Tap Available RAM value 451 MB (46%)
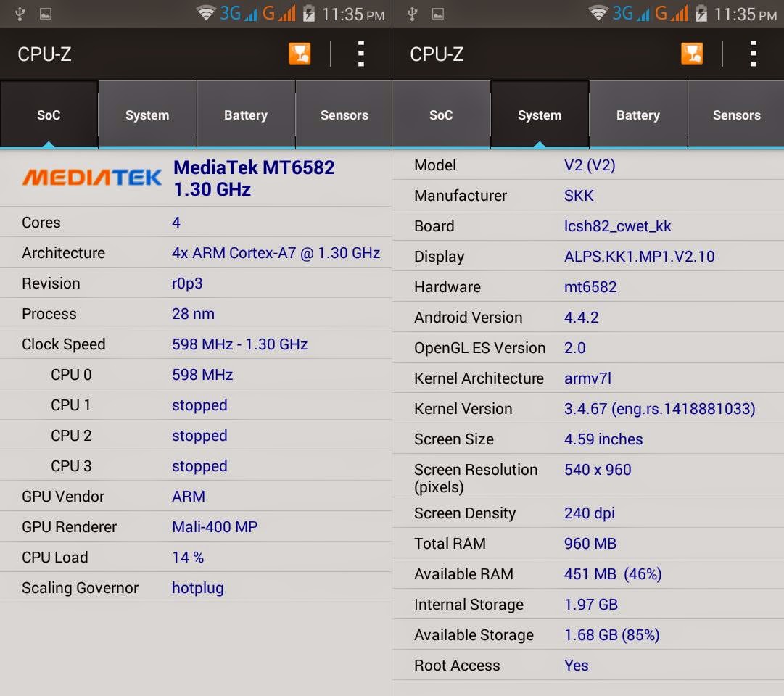Screen dimensions: 784x696 tap(613, 574)
